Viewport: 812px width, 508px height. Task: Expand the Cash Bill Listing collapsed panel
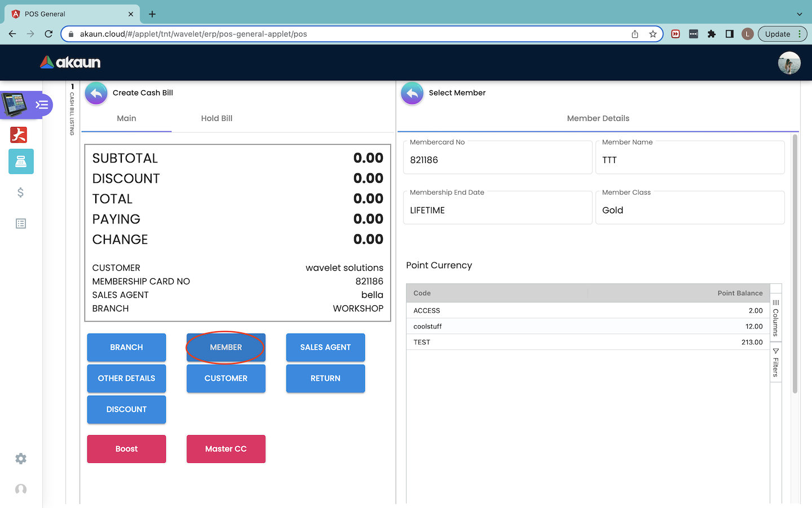pos(72,110)
